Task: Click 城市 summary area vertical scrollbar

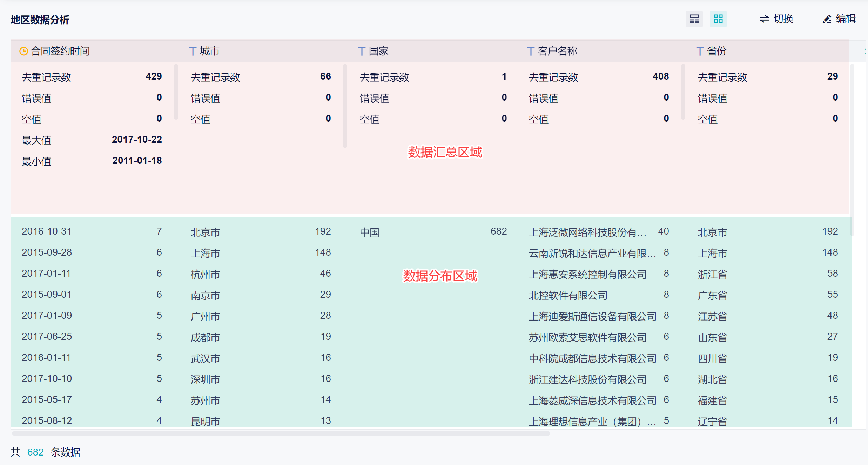Action: [345, 105]
